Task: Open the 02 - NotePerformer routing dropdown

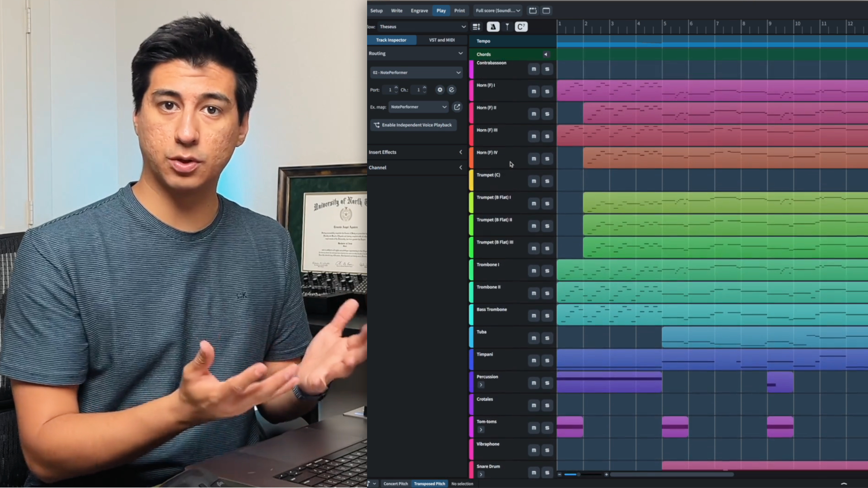Action: coord(416,72)
